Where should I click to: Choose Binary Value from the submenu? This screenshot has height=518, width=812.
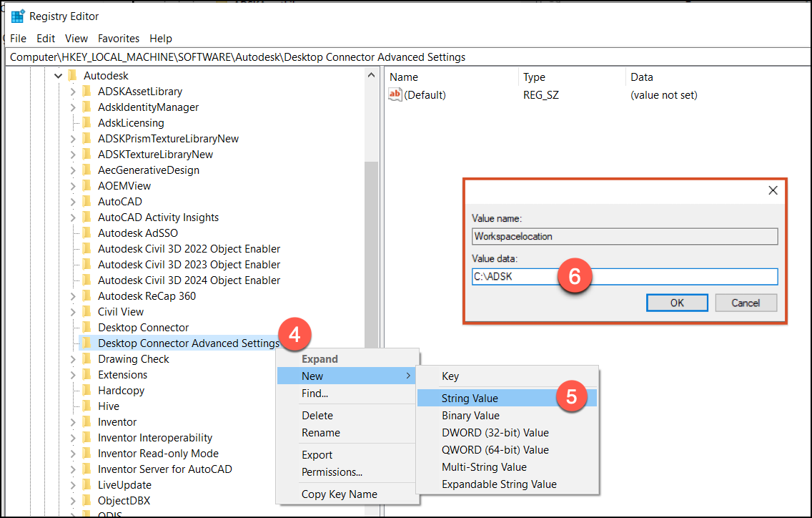[507, 416]
